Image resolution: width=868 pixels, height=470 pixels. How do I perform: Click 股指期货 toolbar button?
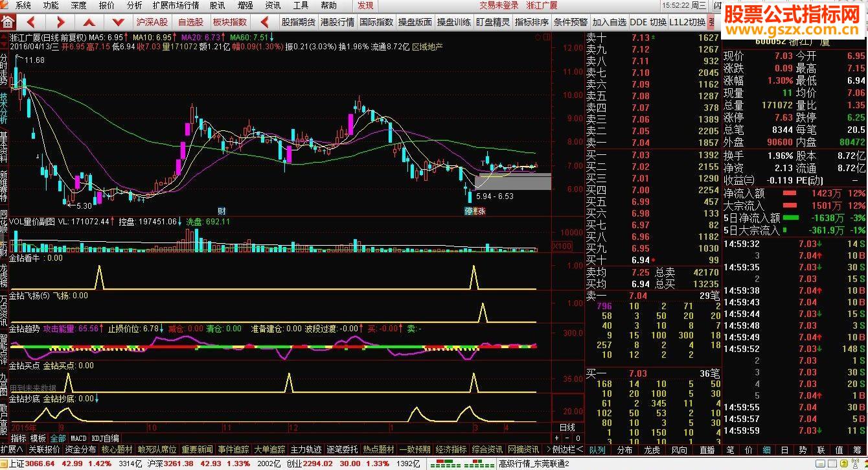pyautogui.click(x=298, y=22)
